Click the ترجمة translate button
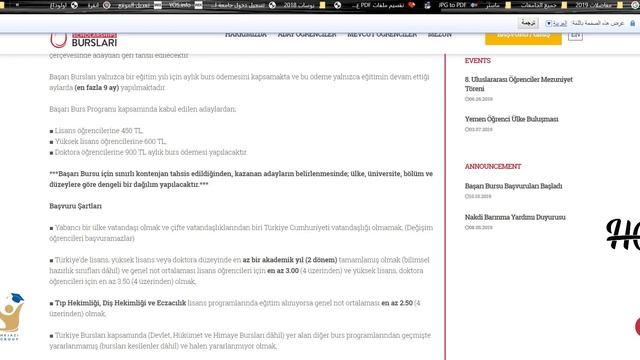This screenshot has width=640, height=360. 528,23
